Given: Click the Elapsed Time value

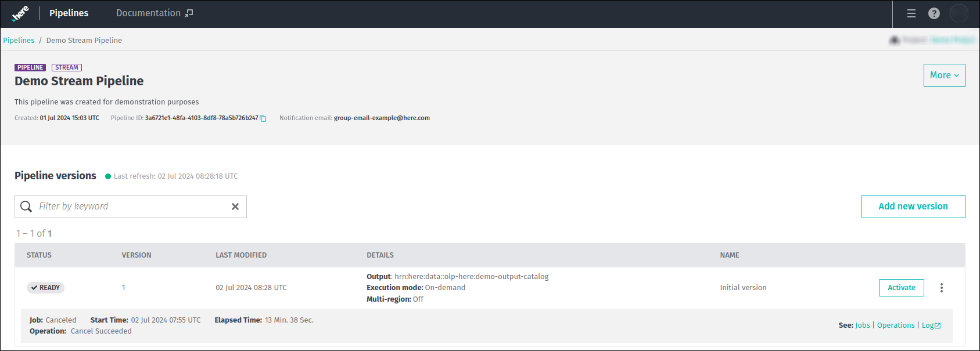Looking at the screenshot, I should [289, 320].
